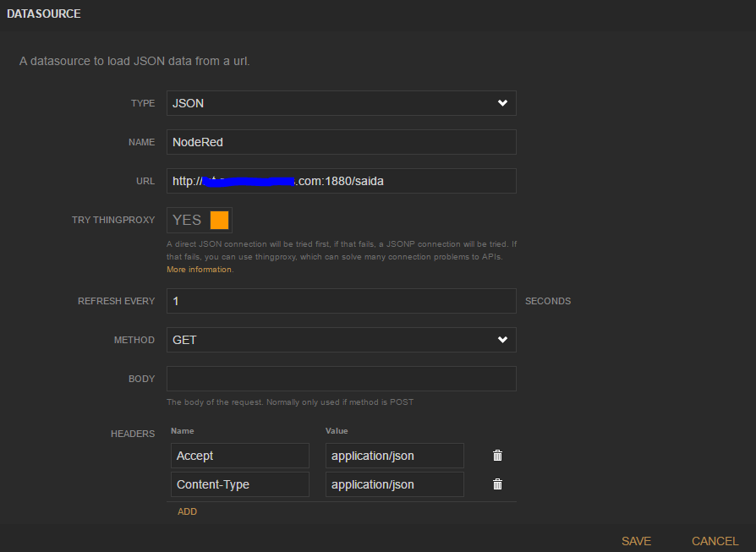Edit the Content-Type header's application/json value
This screenshot has width=756, height=552.
[395, 484]
